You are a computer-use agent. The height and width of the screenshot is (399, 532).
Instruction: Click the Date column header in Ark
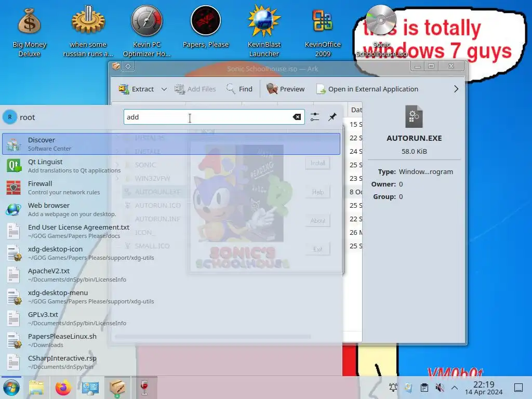[355, 110]
